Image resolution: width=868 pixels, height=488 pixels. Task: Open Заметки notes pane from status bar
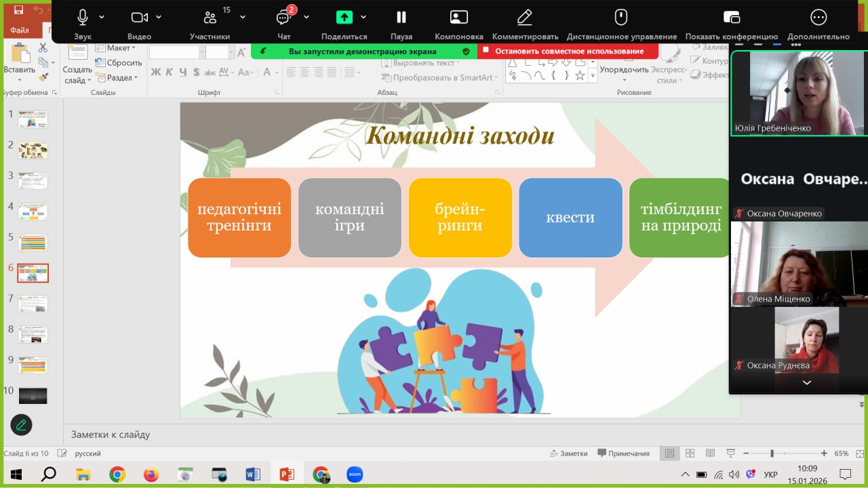568,453
